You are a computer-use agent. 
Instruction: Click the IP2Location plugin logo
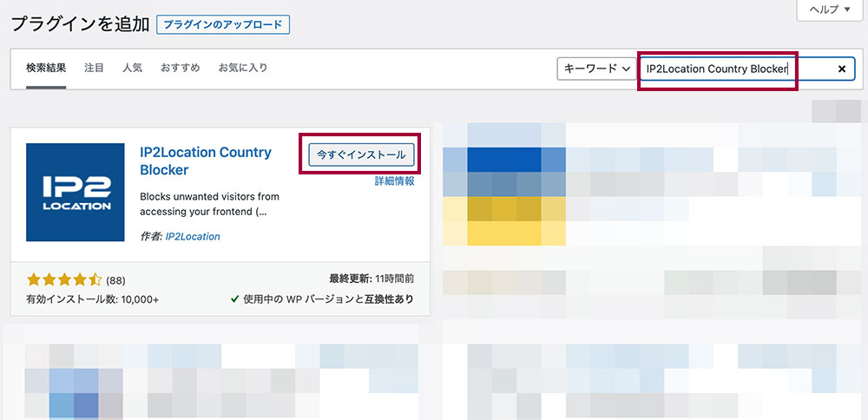(x=69, y=193)
